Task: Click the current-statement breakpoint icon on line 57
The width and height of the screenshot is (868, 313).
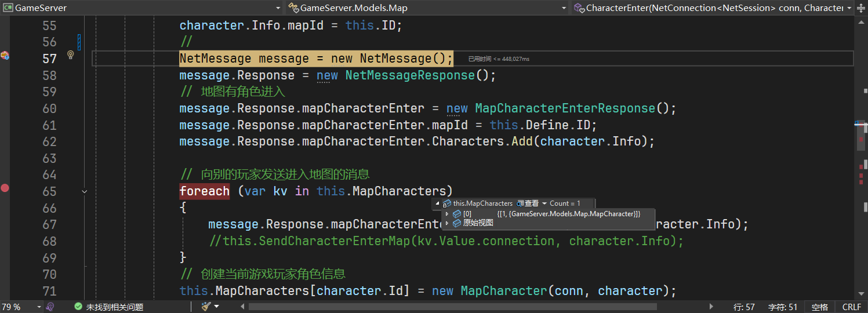Action: point(5,55)
